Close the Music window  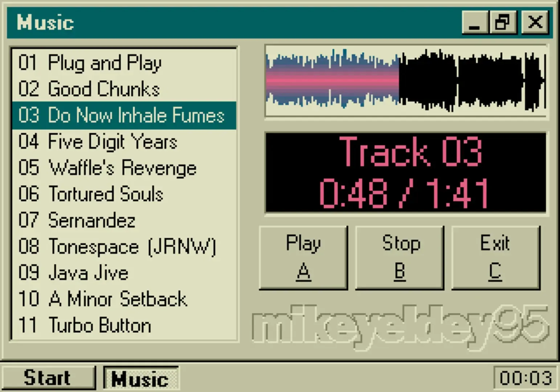pyautogui.click(x=535, y=23)
